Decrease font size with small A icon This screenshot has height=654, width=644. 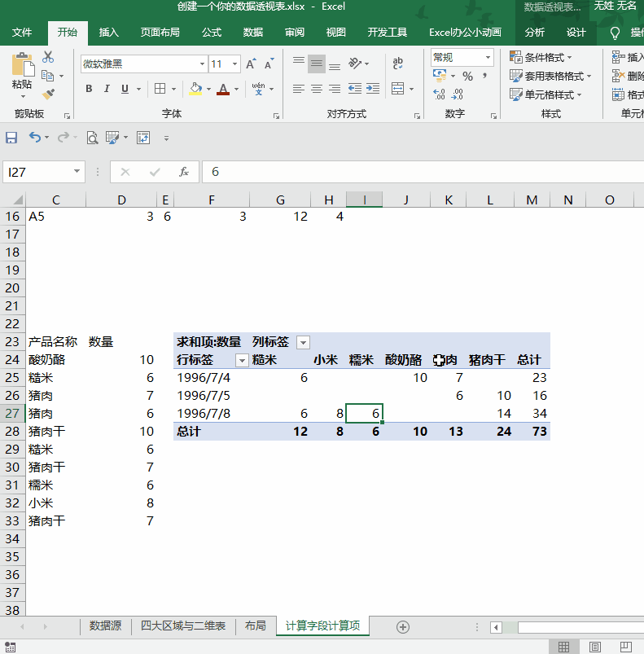[x=269, y=64]
